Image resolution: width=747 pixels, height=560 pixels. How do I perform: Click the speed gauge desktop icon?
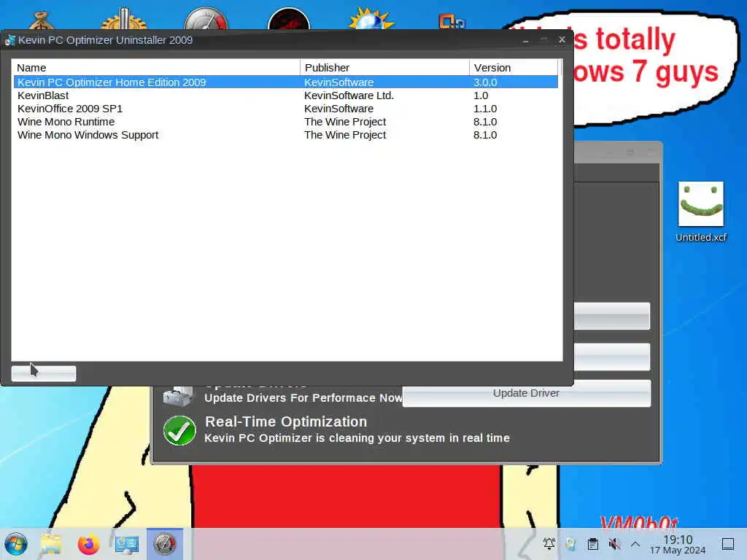(x=206, y=18)
